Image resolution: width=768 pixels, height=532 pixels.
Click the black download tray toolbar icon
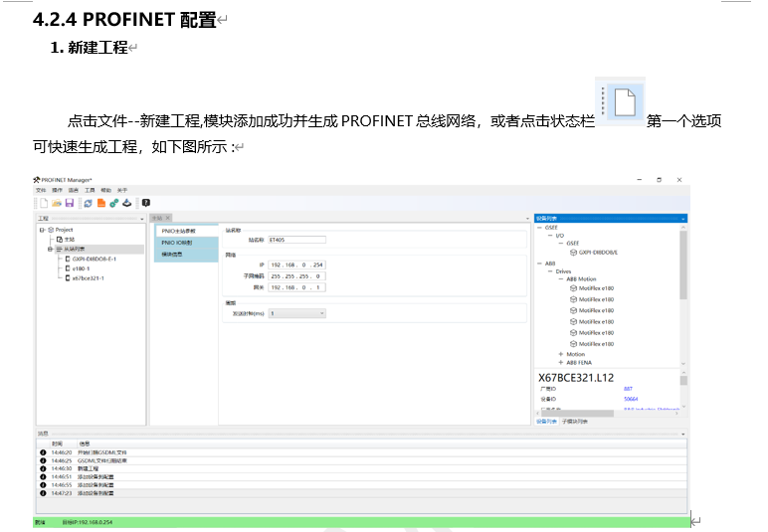(x=127, y=203)
